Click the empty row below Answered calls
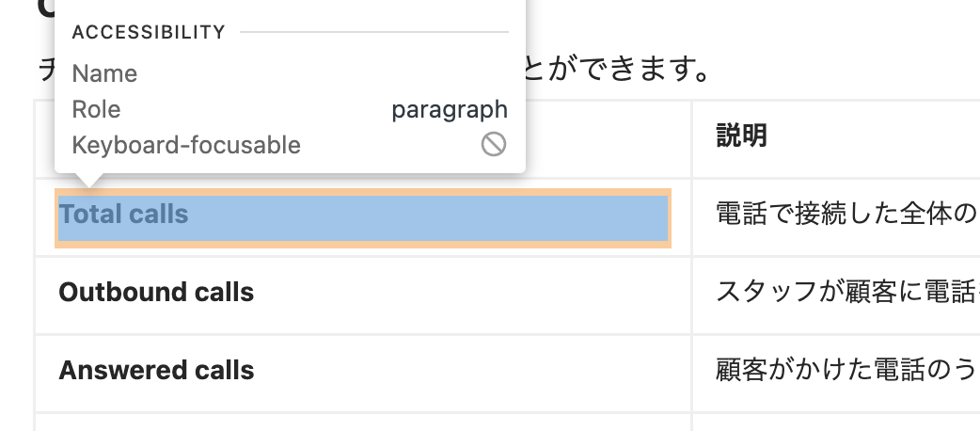Viewport: 980px width, 431px height. pos(362,423)
